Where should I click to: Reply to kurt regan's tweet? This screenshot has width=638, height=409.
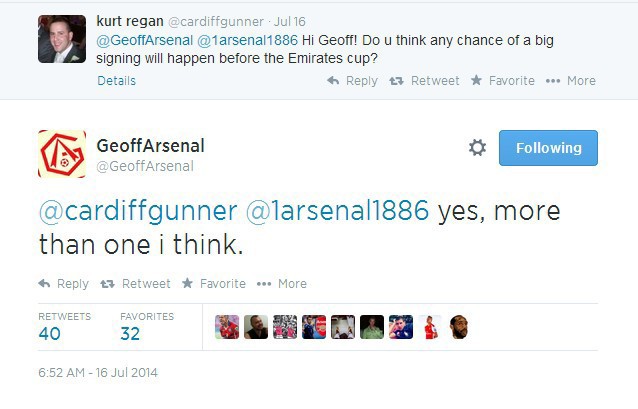[352, 81]
